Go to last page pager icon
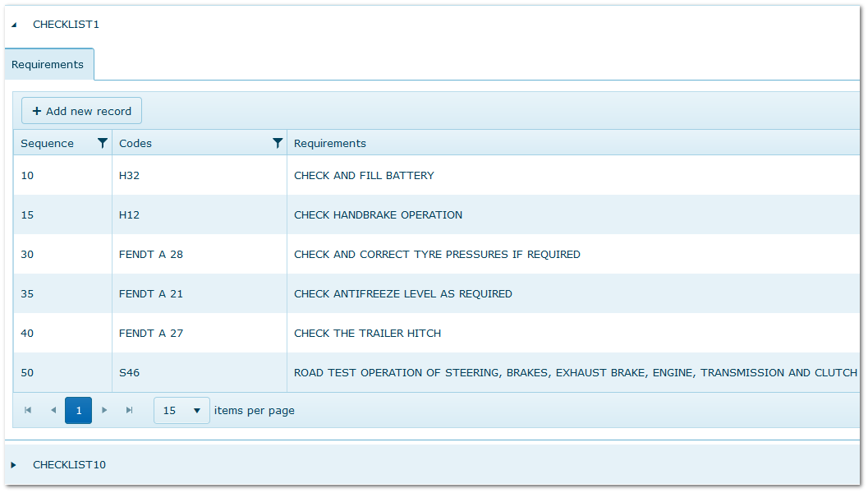Image resolution: width=868 pixels, height=493 pixels. [129, 410]
